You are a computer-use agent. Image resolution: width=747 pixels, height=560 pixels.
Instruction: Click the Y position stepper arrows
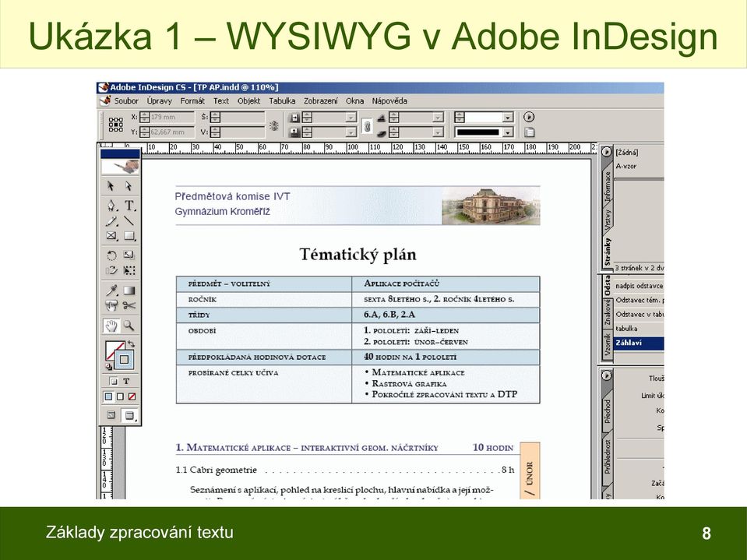(x=144, y=132)
